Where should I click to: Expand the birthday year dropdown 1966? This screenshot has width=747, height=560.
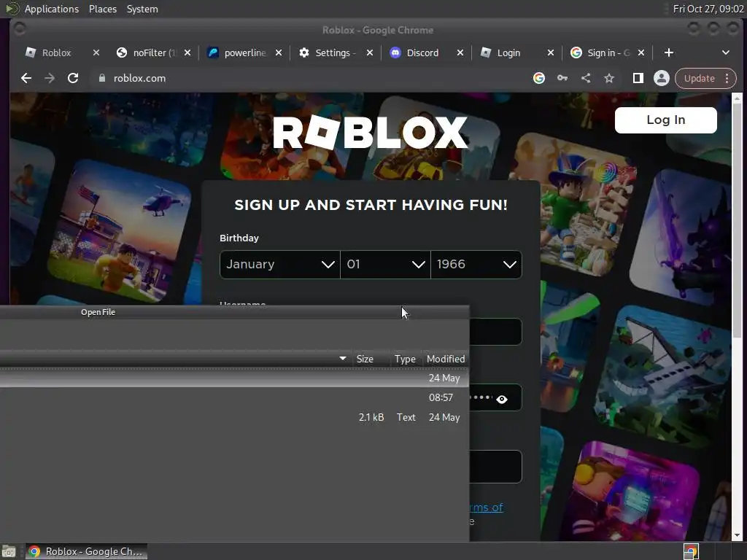476,264
